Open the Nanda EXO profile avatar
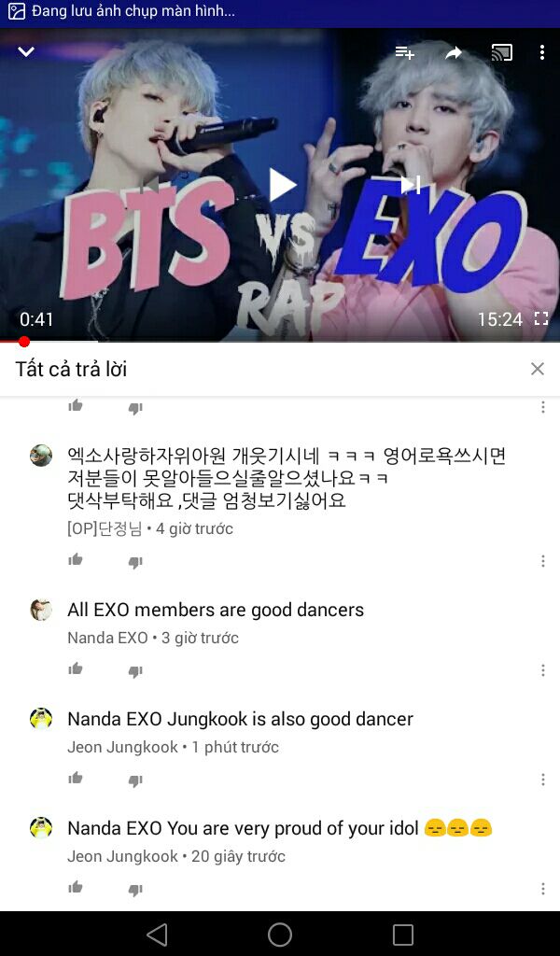 [x=41, y=610]
